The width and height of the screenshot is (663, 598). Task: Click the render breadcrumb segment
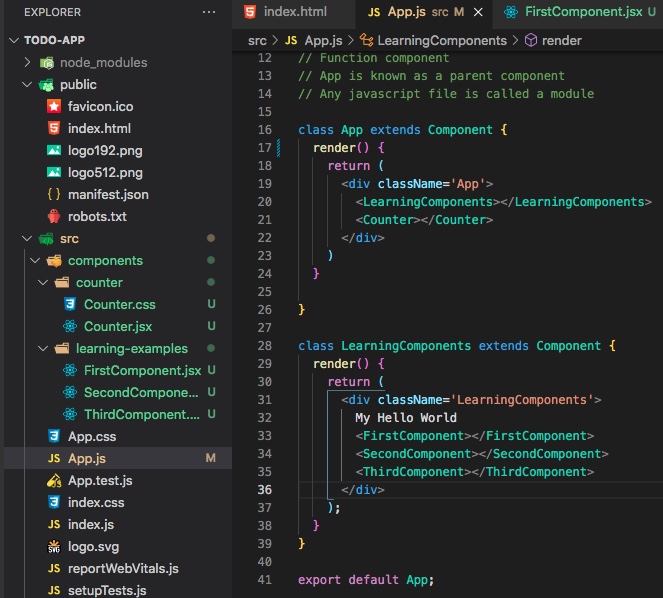coord(562,41)
